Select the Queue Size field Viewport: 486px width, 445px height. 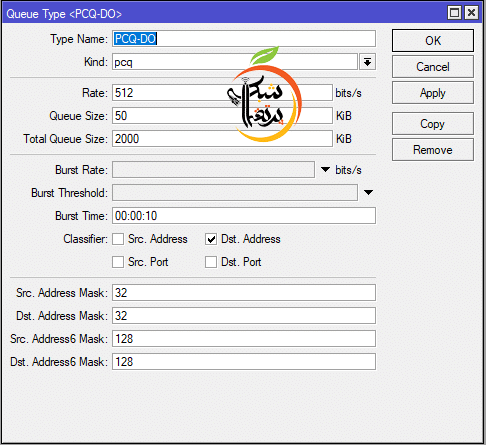tap(222, 116)
